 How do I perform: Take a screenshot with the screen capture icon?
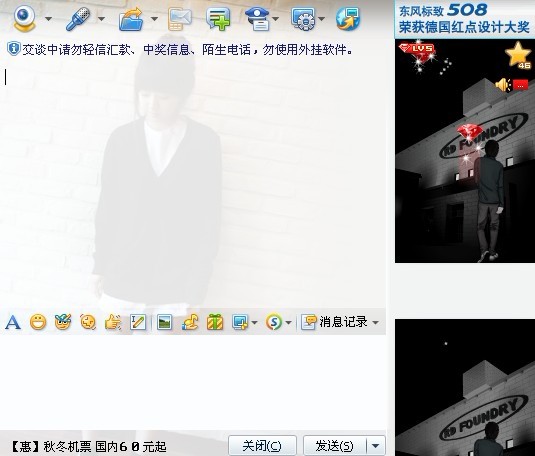[x=240, y=322]
